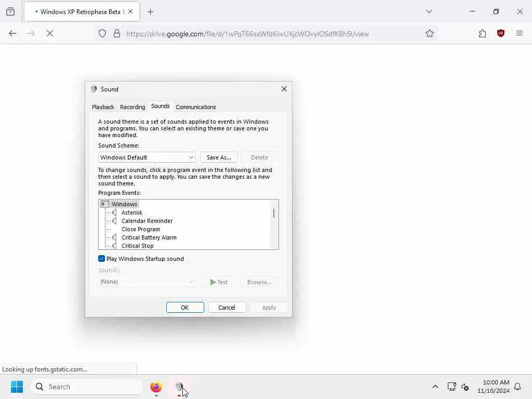Select the Close Program event
This screenshot has width=532, height=399.
coord(140,229)
